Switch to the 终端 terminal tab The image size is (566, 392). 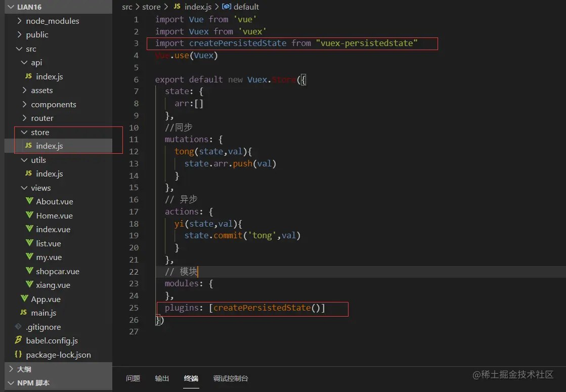(191, 378)
